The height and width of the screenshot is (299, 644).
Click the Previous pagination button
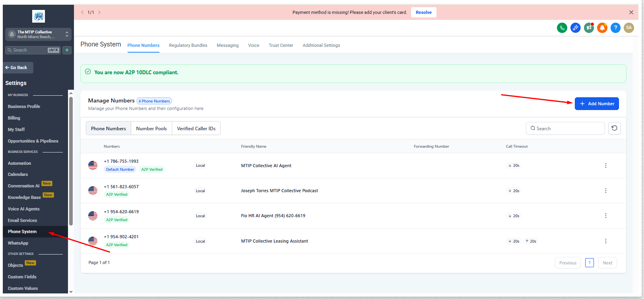point(568,263)
